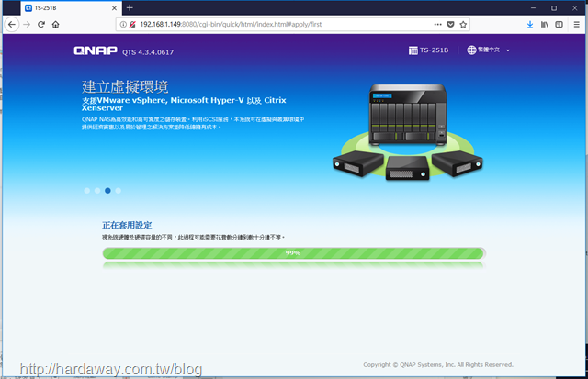Click the TS-251B device icon
Screen dimensions: 588x379
pos(413,50)
